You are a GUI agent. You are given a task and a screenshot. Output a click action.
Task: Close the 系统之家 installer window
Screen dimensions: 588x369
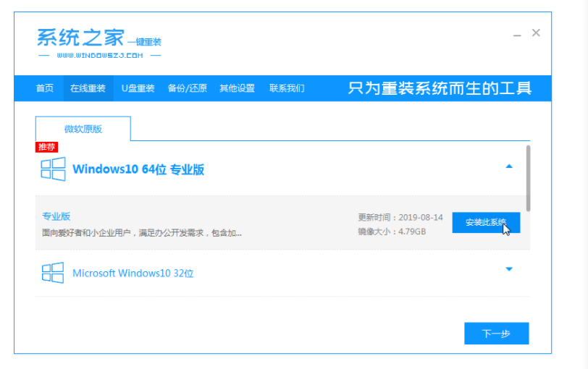[536, 33]
